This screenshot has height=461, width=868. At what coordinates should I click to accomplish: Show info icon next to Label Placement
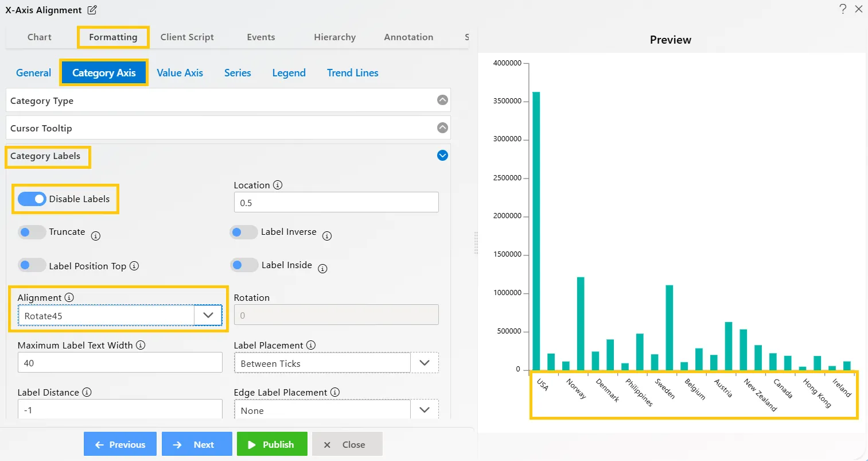[311, 345]
